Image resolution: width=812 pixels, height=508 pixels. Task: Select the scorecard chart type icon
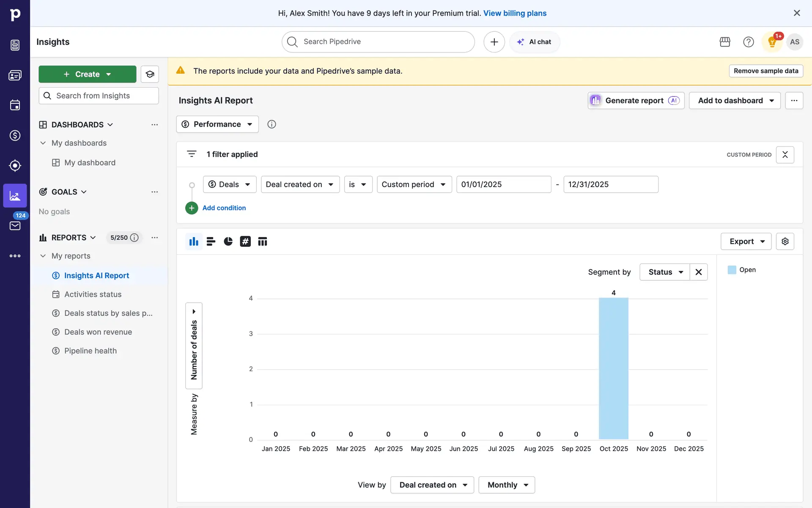coord(245,241)
